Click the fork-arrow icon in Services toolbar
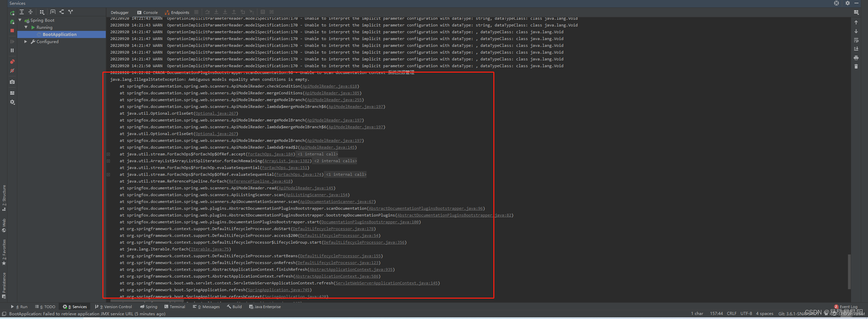Screen dimensions: 868x319 click(71, 12)
